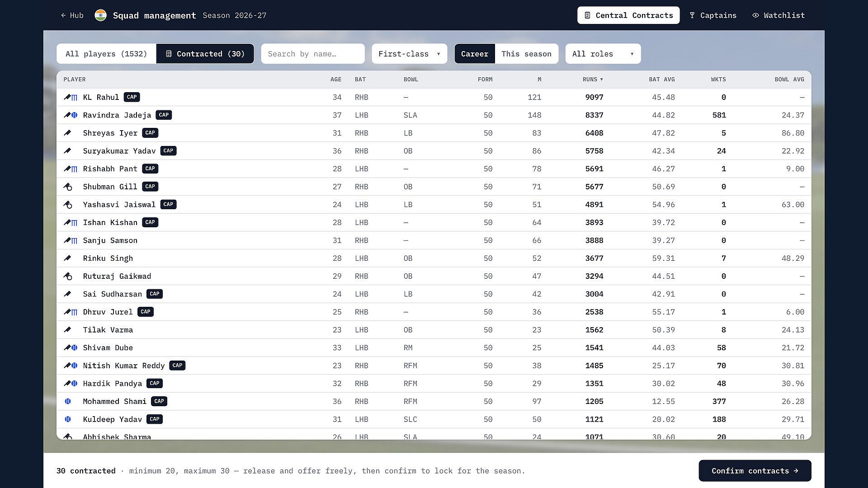868x488 pixels.
Task: Select the Tilak Varma table row
Action: (x=434, y=330)
